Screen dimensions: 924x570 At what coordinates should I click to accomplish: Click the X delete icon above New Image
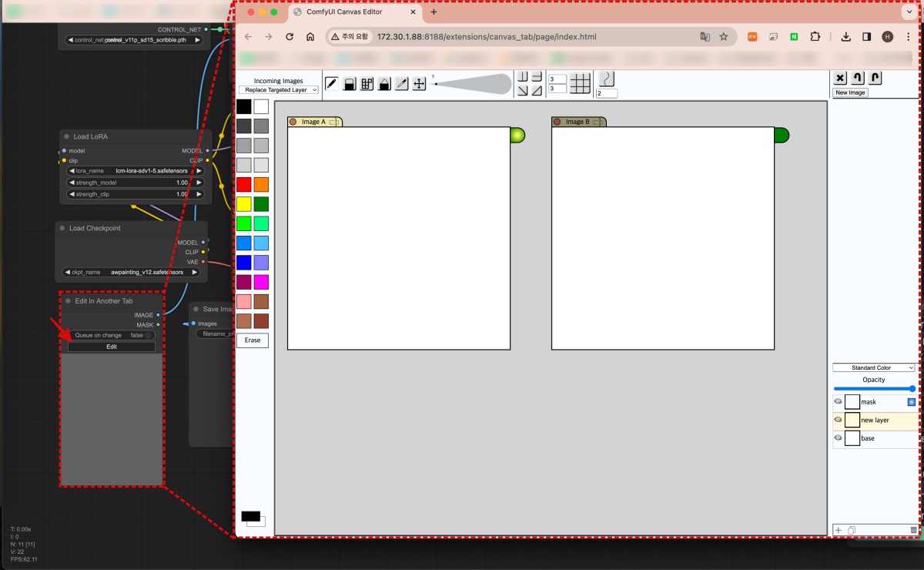click(x=840, y=78)
